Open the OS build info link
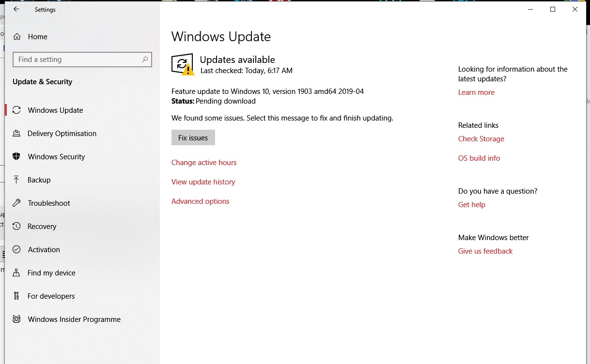This screenshot has height=364, width=590. click(x=479, y=158)
